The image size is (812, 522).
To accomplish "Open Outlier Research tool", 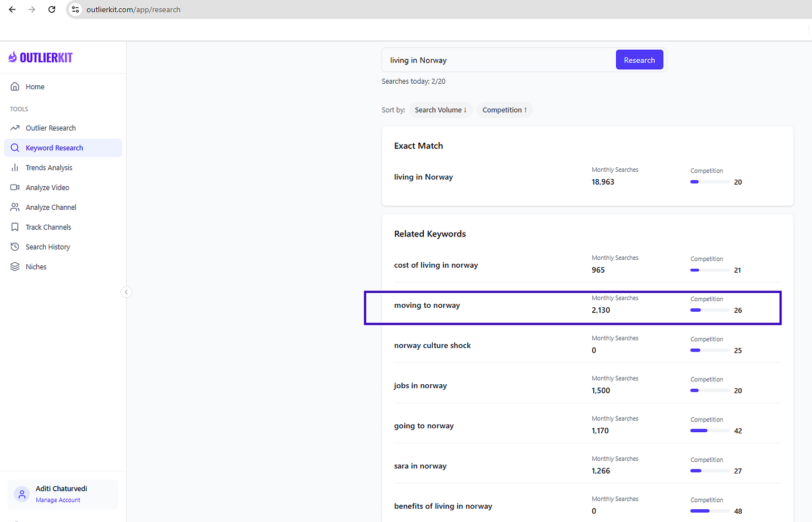I will (x=63, y=128).
